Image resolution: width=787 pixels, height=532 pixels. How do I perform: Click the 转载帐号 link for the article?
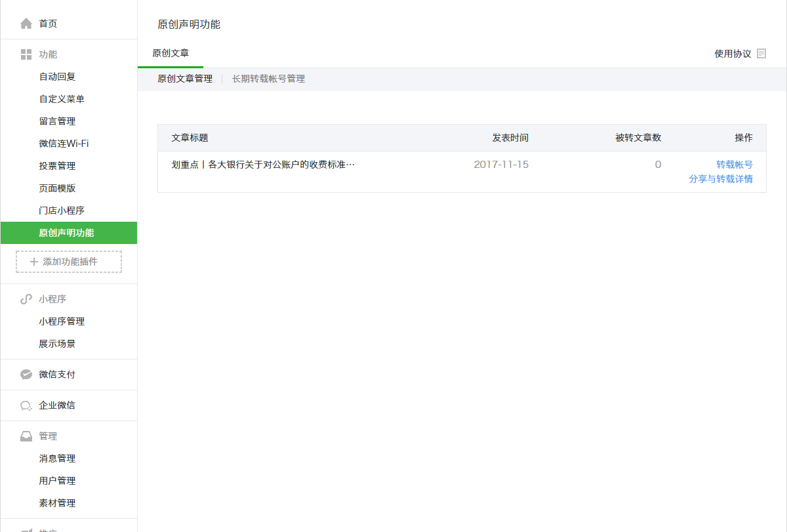tap(735, 165)
